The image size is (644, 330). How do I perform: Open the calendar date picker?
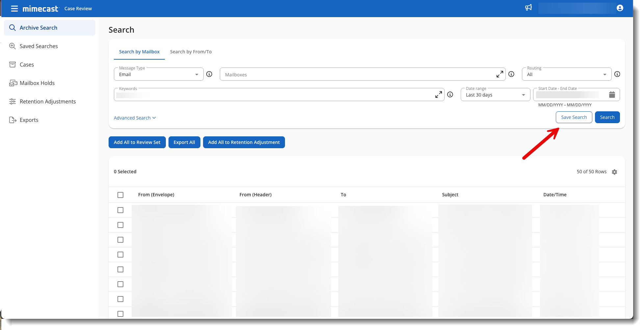coord(612,95)
